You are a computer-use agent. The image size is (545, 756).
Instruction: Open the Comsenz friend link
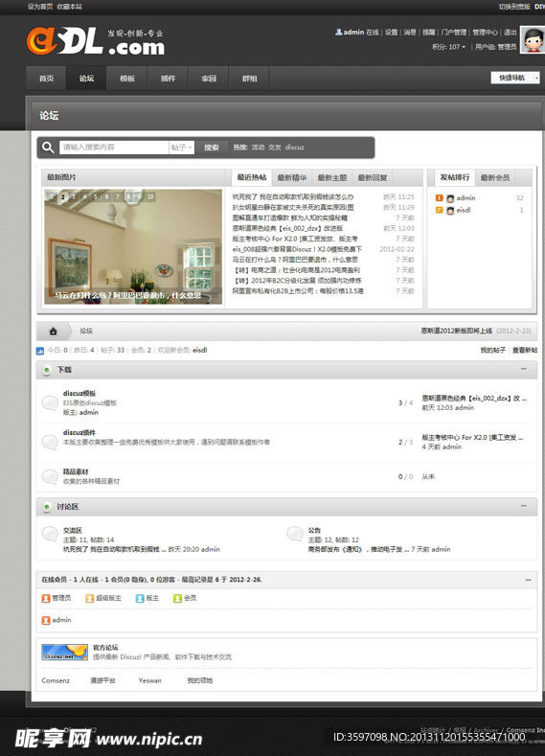(x=56, y=681)
